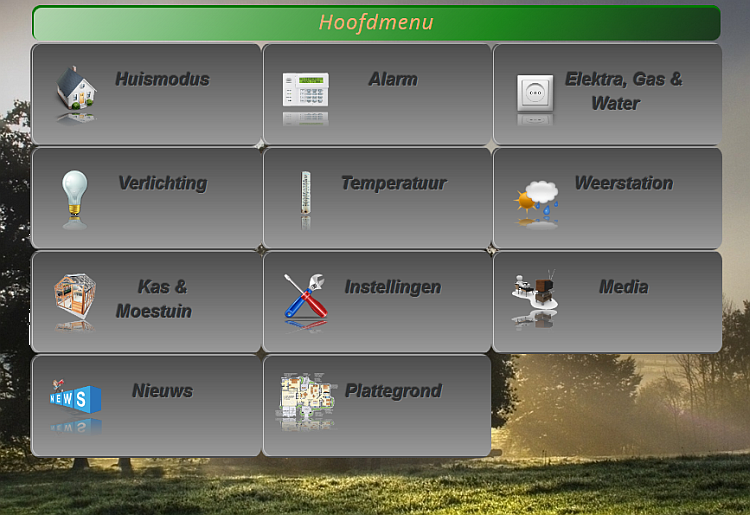This screenshot has width=750, height=515.
Task: Select the 'Temperatuur' label text
Action: [394, 183]
